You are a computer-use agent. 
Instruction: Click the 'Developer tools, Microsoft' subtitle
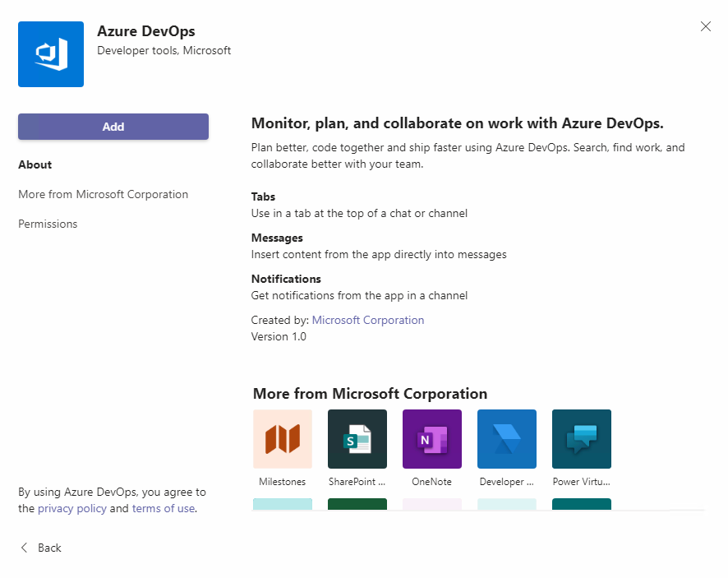coord(164,51)
